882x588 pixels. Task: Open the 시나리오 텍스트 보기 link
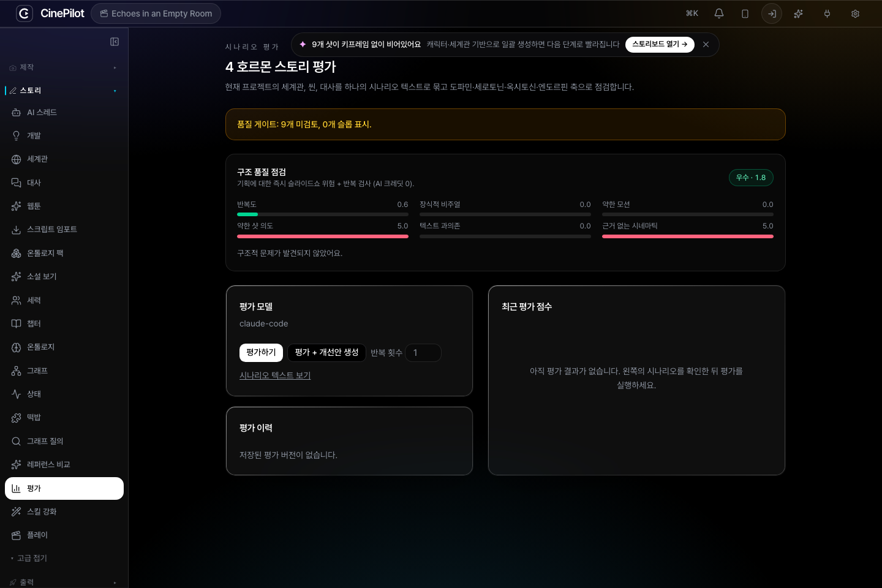click(275, 375)
